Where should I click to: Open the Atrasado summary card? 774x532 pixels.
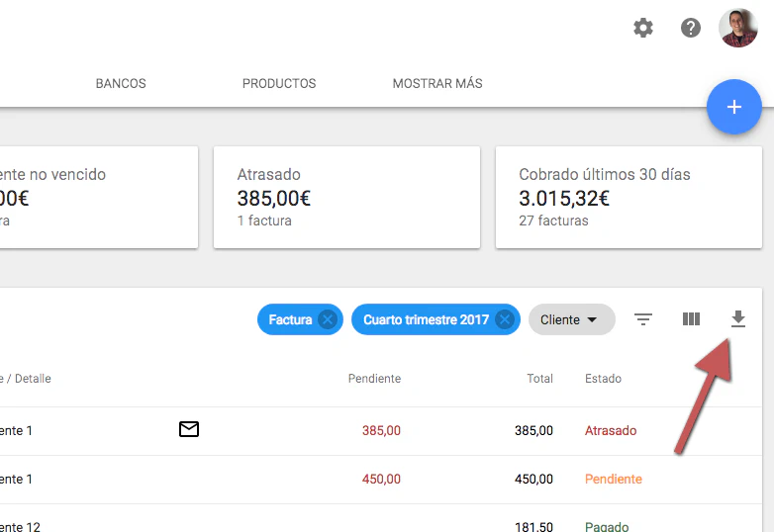point(346,197)
